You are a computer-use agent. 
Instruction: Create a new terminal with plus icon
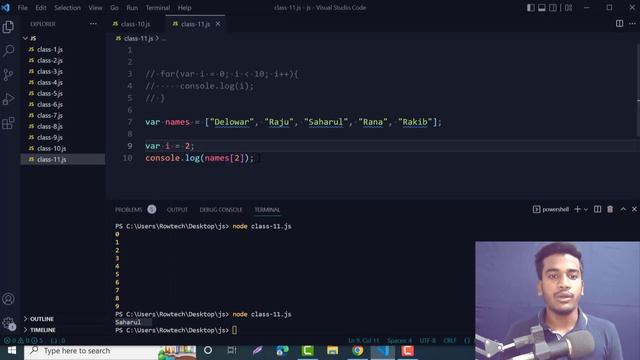577,209
